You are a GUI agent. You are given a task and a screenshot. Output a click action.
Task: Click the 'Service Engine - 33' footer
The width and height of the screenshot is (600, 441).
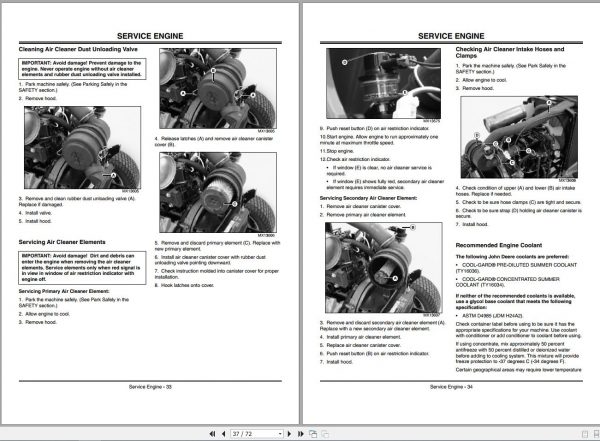tap(150, 387)
